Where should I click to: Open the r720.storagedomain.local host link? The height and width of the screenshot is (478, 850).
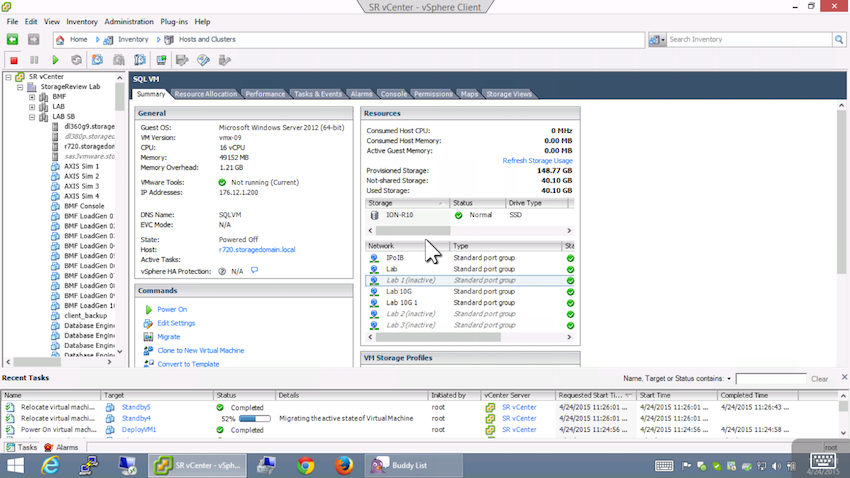pos(257,250)
